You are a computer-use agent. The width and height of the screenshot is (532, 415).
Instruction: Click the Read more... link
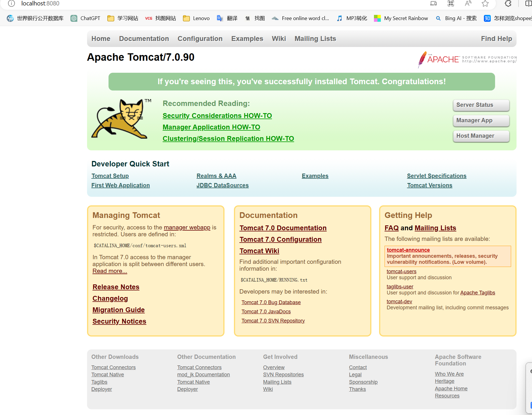pos(110,271)
